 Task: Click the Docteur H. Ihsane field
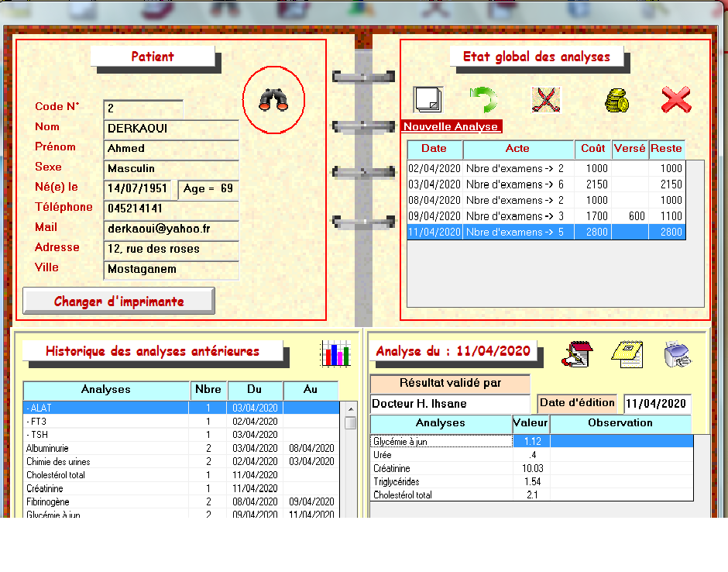[x=450, y=404]
